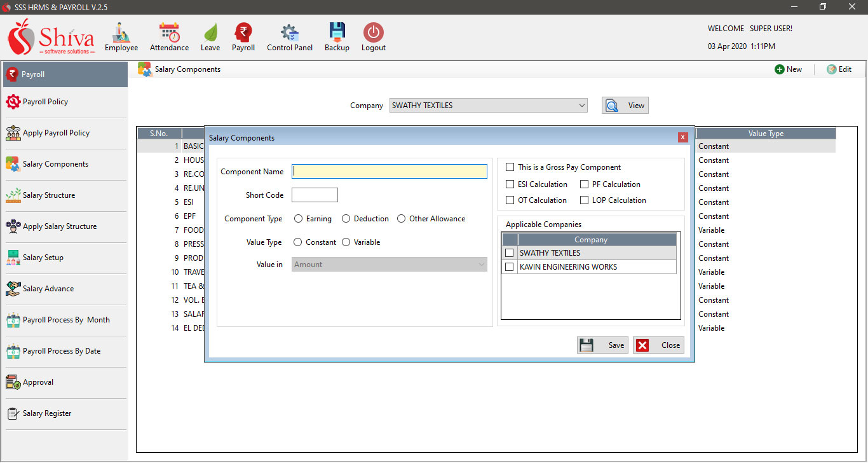Open the Control Panel gear icon
The height and width of the screenshot is (463, 868).
tap(289, 37)
